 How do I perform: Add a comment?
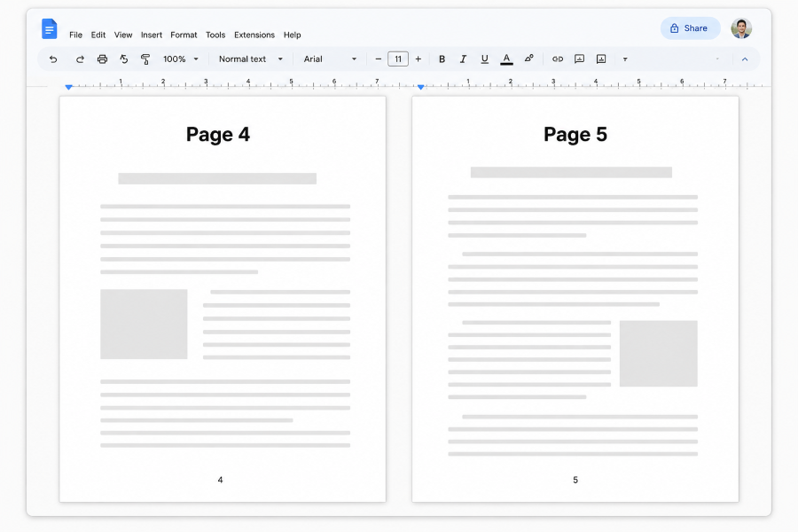click(x=579, y=59)
